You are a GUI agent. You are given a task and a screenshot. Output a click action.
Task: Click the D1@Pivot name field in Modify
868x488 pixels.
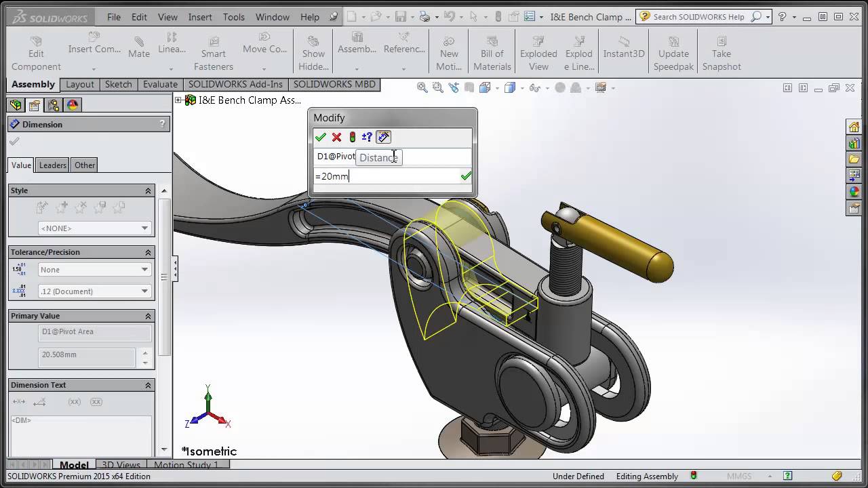(x=392, y=157)
